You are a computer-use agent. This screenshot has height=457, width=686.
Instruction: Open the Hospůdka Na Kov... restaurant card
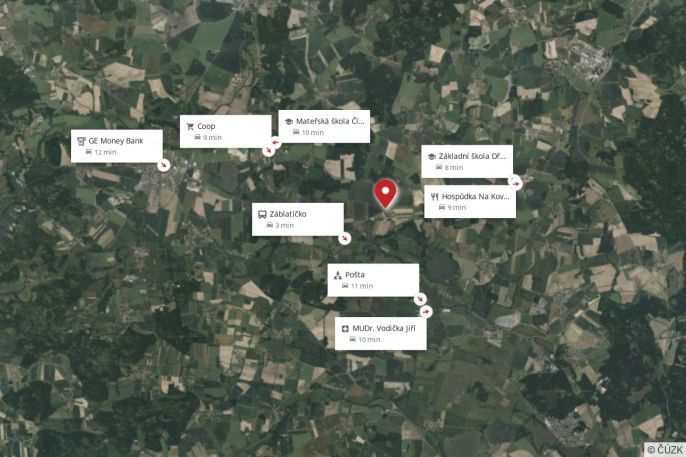[470, 202]
